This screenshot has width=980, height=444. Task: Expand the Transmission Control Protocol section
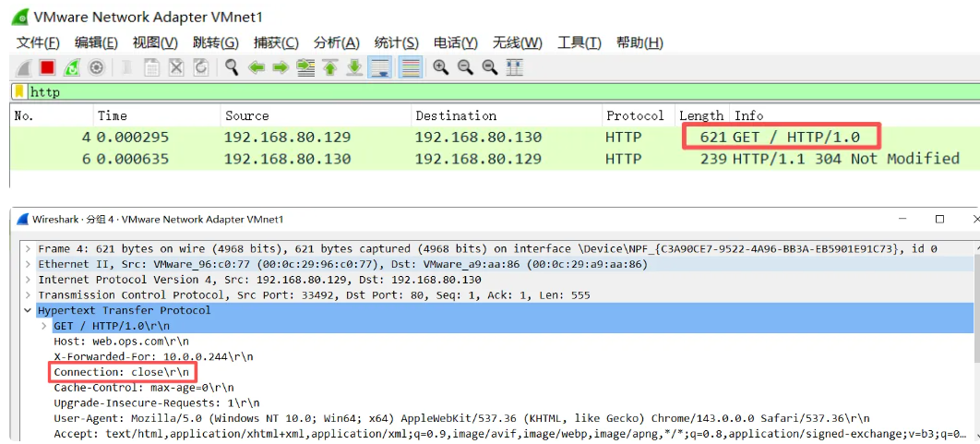click(x=29, y=295)
